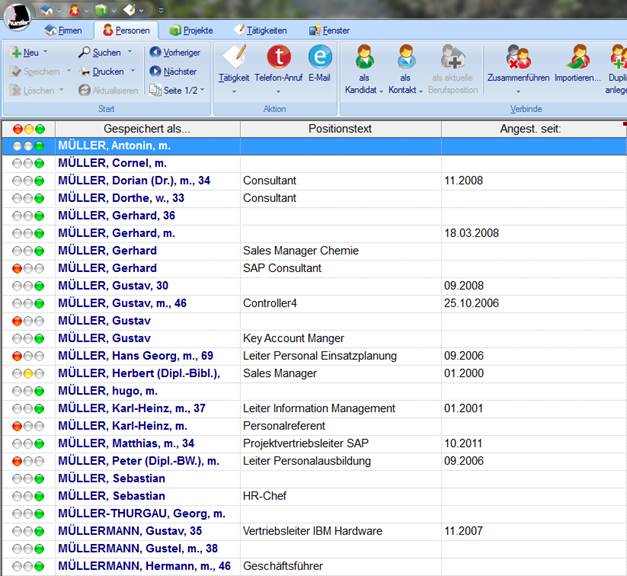Click the 'als Kandidat' person icon
Image resolution: width=627 pixels, height=576 pixels.
tap(365, 58)
